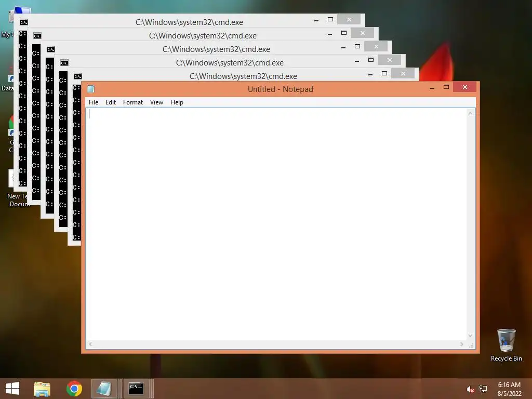The width and height of the screenshot is (532, 399).
Task: Maximize the third cmd.exe window
Action: tap(357, 46)
